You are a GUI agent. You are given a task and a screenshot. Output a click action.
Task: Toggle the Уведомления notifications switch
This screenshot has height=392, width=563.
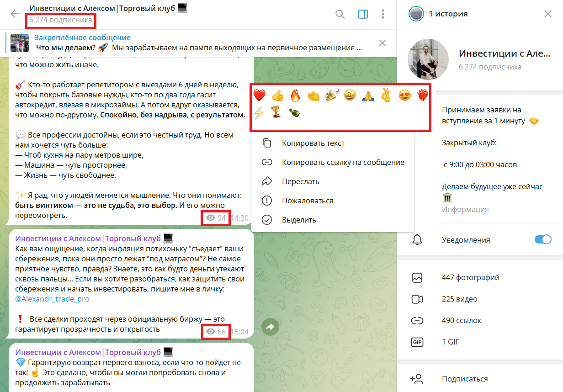[x=543, y=240]
